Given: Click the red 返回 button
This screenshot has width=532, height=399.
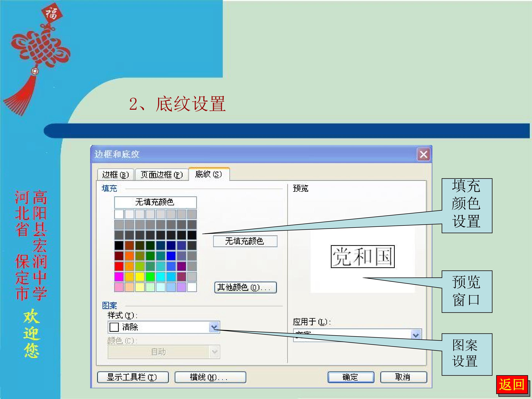Looking at the screenshot, I should [x=512, y=384].
